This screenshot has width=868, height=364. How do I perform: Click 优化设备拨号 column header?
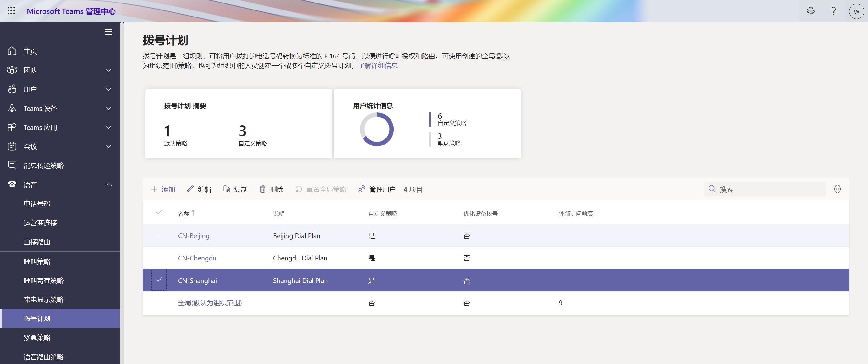pos(480,213)
